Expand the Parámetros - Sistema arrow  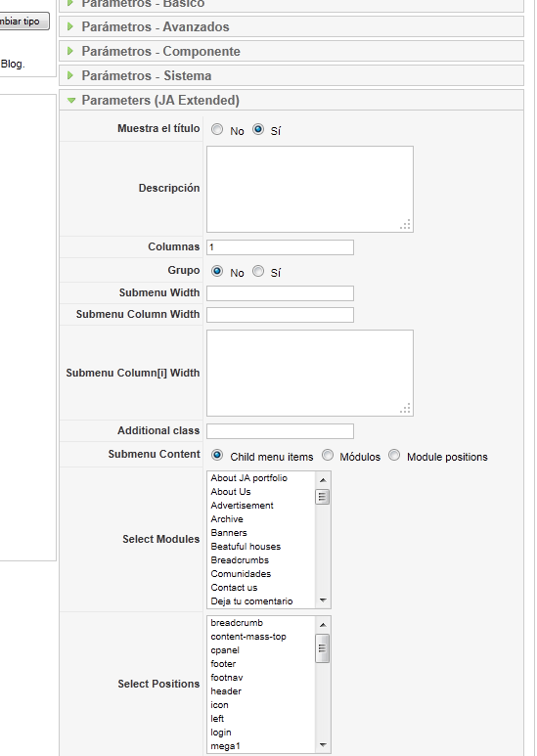tap(70, 75)
